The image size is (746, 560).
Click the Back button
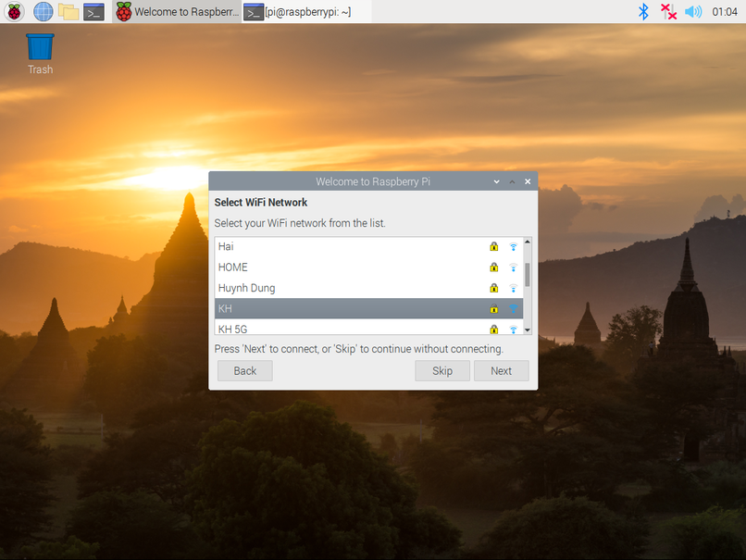(245, 370)
